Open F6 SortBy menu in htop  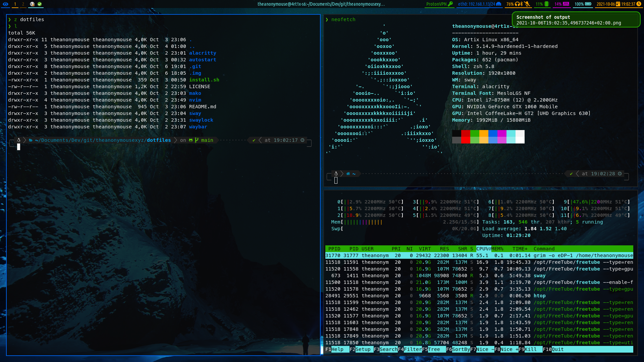coord(458,349)
